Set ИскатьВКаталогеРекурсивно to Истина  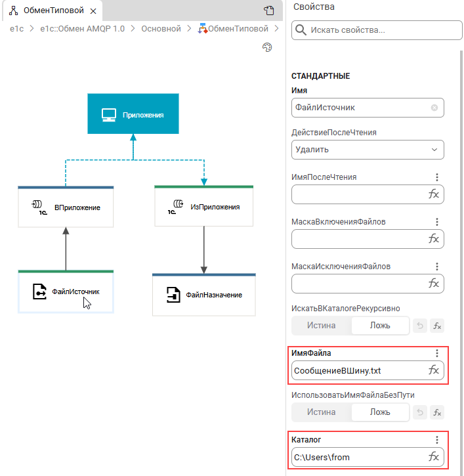322,325
